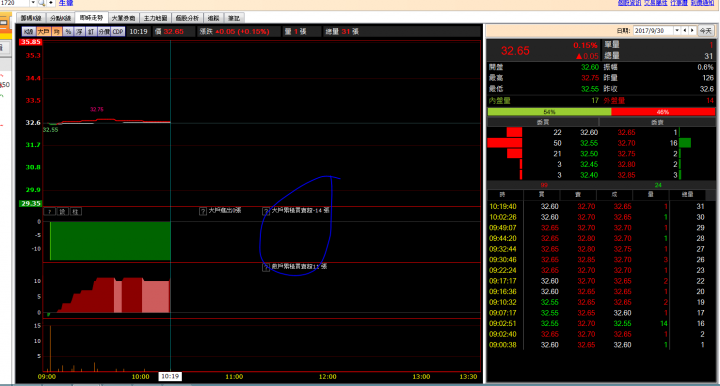The width and height of the screenshot is (720, 386).
Task: Toggle the % percent scale button
Action: [68, 32]
